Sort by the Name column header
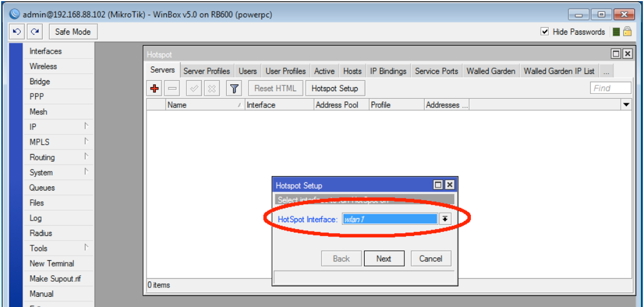644x307 pixels. point(205,105)
